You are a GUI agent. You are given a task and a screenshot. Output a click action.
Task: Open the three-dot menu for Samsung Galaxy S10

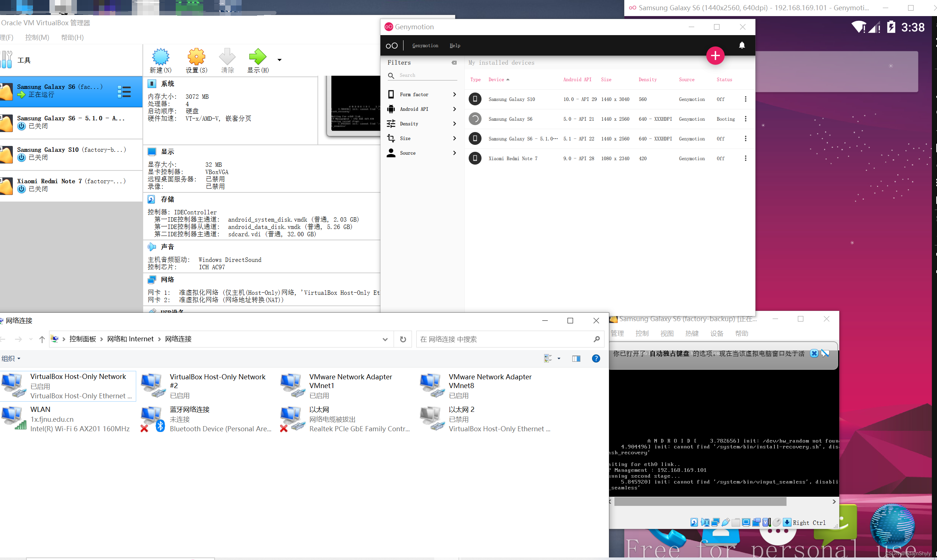click(x=745, y=99)
